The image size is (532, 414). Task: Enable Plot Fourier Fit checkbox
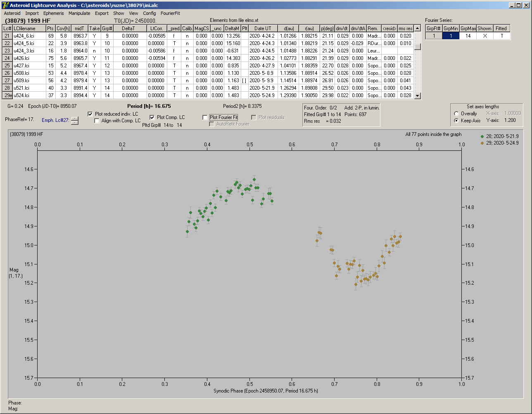(205, 117)
